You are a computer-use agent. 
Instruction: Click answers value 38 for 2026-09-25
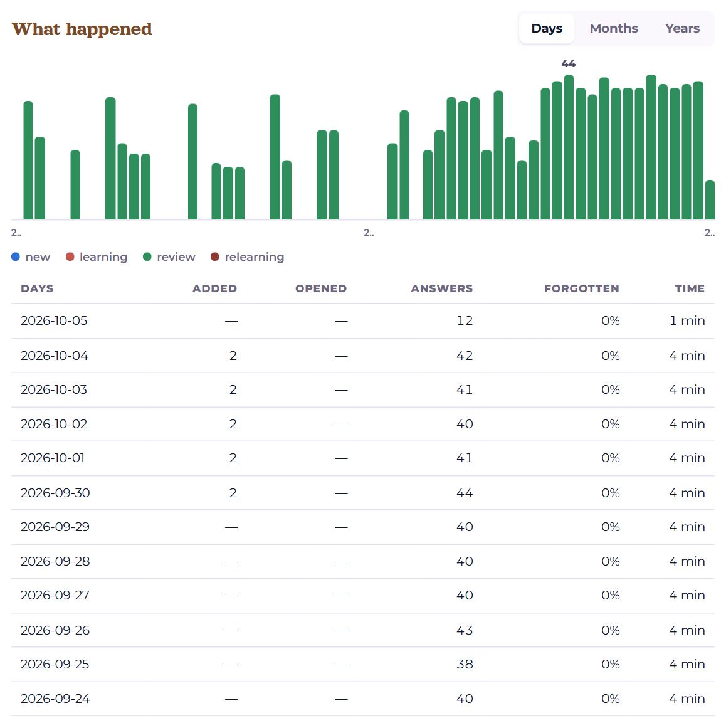465,664
